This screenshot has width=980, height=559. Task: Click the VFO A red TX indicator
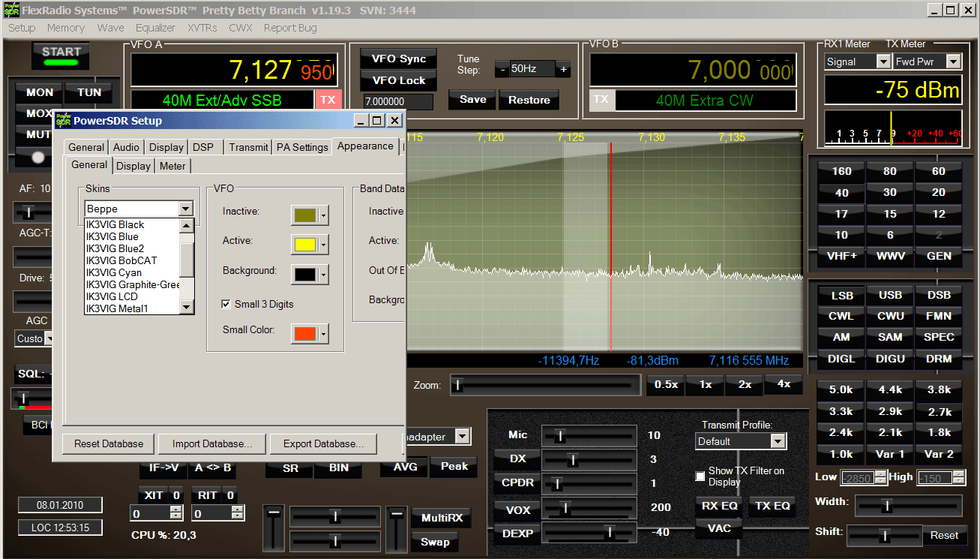click(328, 100)
